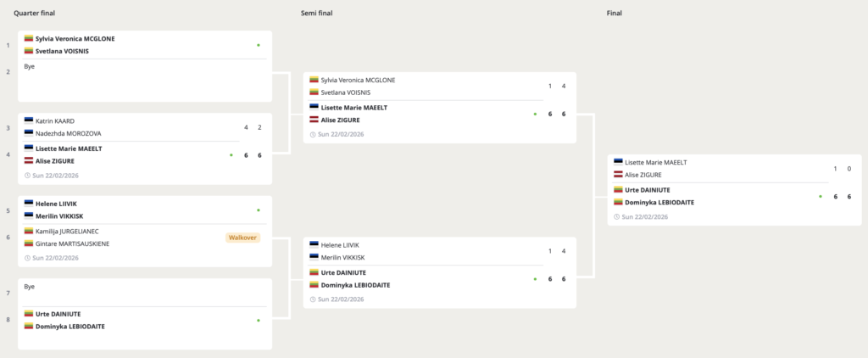Click the Quarter final round heading
This screenshot has height=358, width=868.
coord(36,14)
